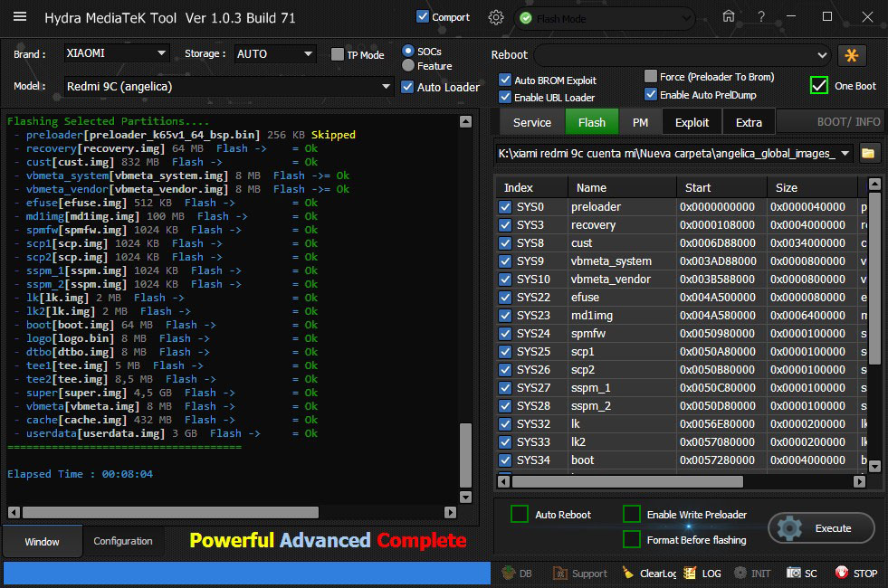Click the Start column header
Screen dimensions: 888x588
pos(721,187)
